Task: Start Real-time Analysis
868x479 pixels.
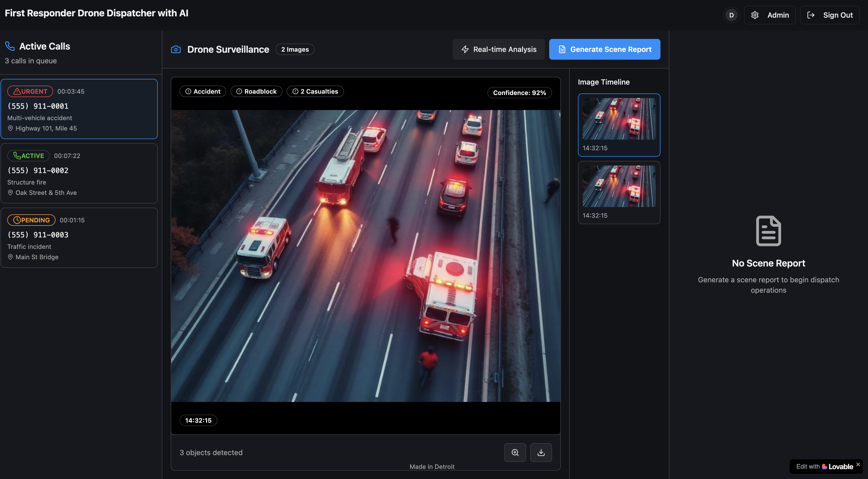Action: [x=499, y=50]
